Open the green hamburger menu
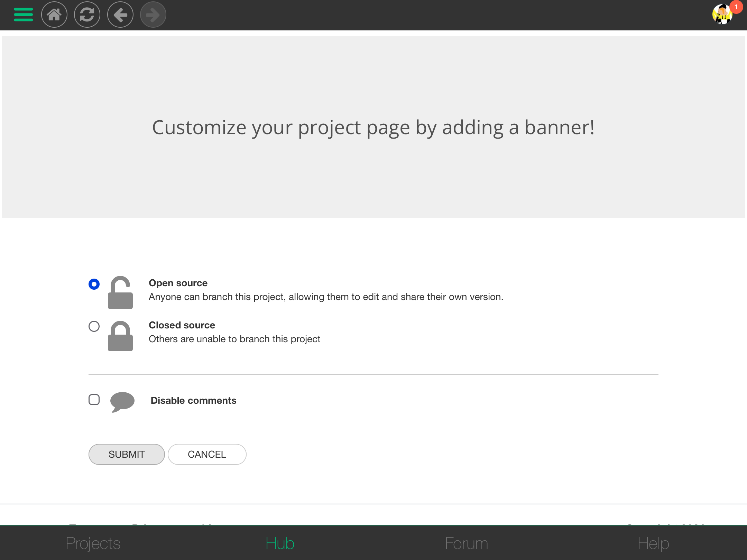 tap(23, 15)
